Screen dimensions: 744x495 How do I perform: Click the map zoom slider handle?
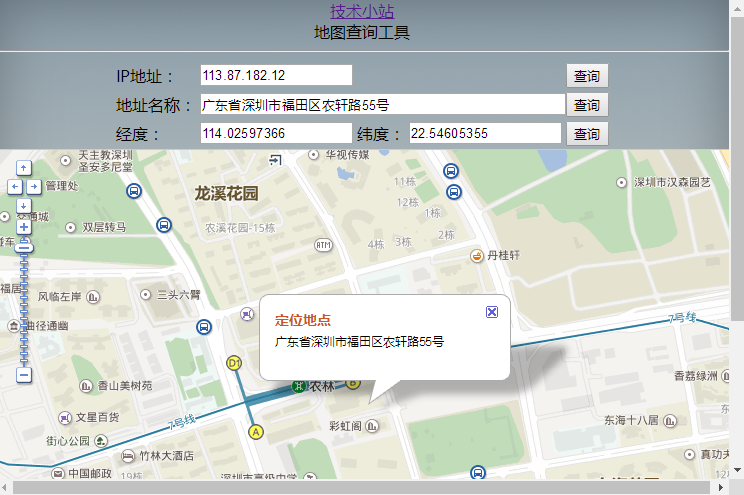(24, 247)
